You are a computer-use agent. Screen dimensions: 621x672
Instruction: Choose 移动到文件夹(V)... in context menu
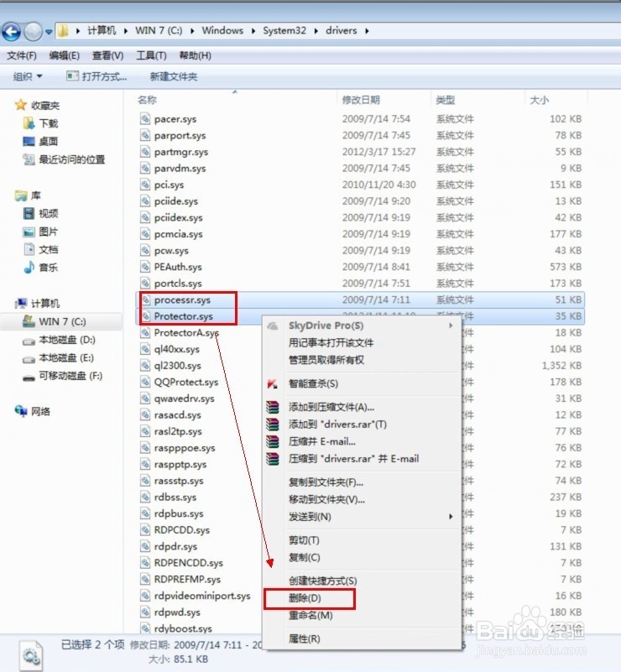pyautogui.click(x=363, y=499)
